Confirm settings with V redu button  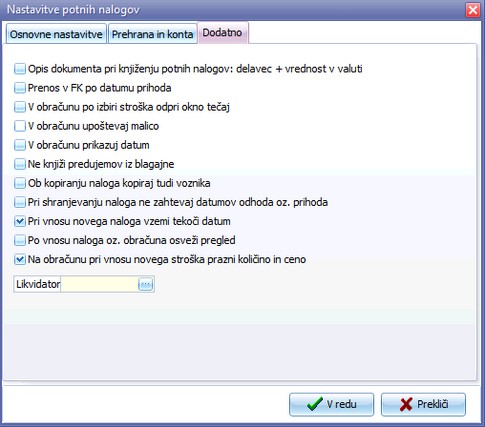[332, 404]
